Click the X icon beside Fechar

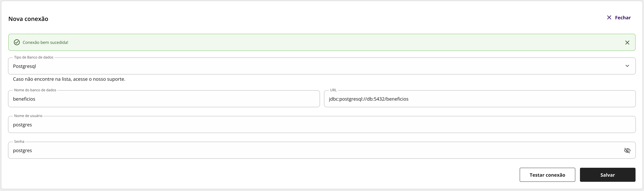[x=609, y=18]
